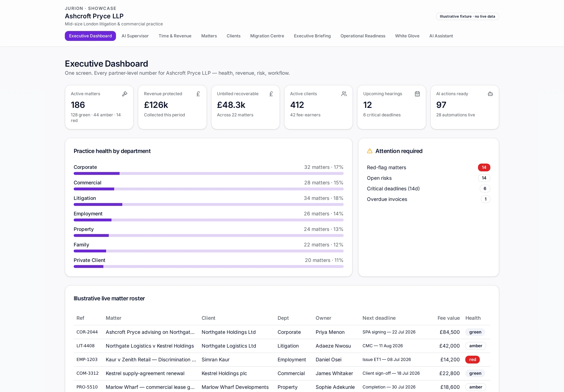The height and width of the screenshot is (392, 564).
Task: Click the AI actions ready value 97
Action: tap(441, 105)
